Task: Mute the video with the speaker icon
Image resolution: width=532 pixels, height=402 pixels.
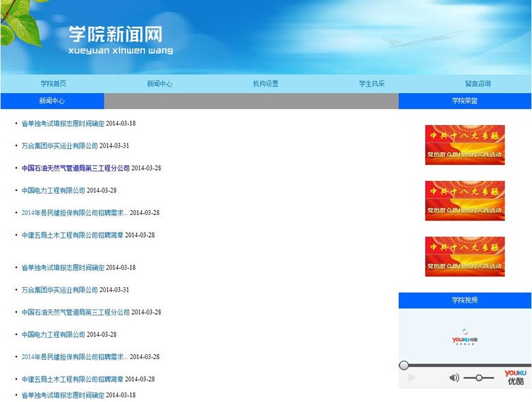Action: tap(454, 377)
